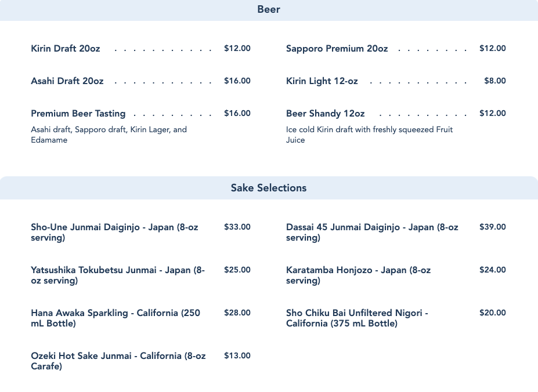Click the $39.00 Dassai price
Image resolution: width=538 pixels, height=392 pixels.
point(492,227)
